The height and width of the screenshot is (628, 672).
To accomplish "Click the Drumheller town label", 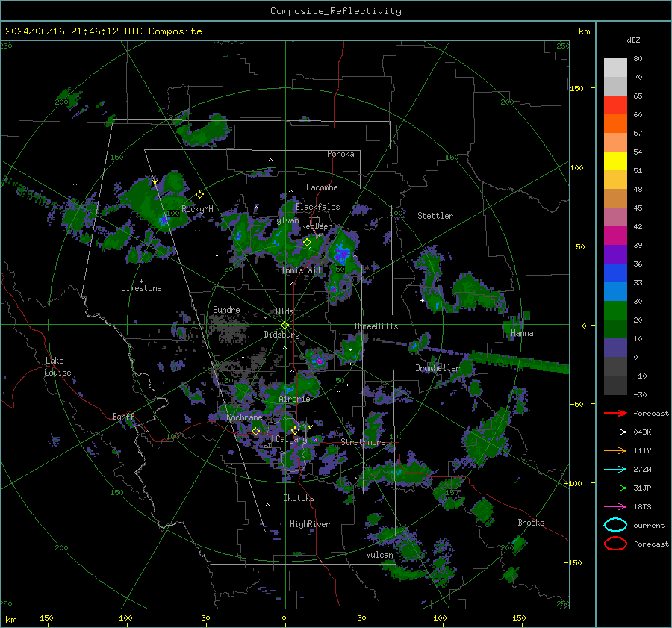I will (x=437, y=368).
